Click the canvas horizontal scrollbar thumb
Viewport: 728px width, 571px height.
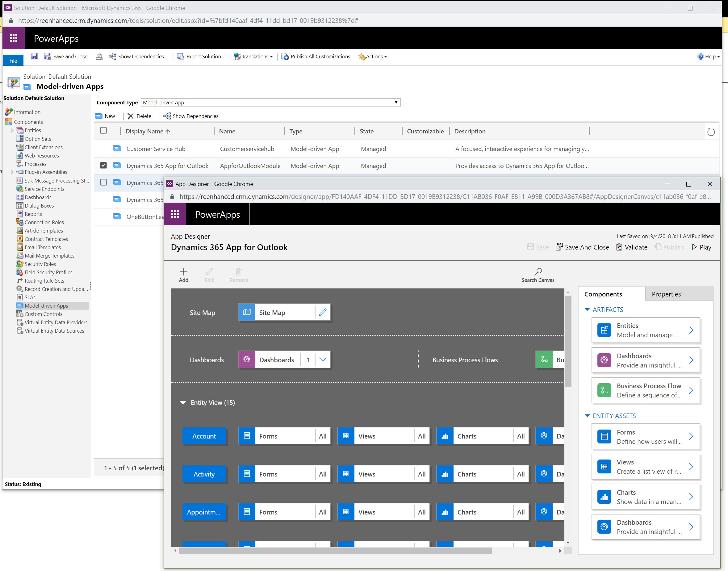pos(335,551)
